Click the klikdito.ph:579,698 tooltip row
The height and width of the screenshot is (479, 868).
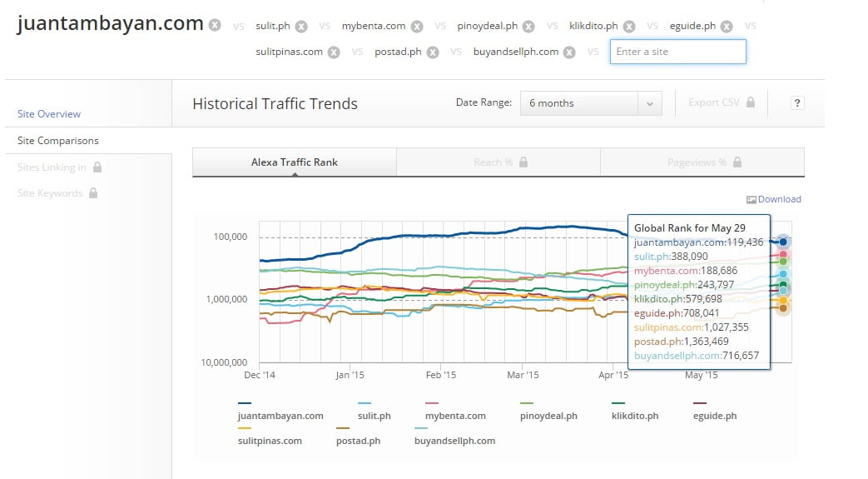[678, 299]
